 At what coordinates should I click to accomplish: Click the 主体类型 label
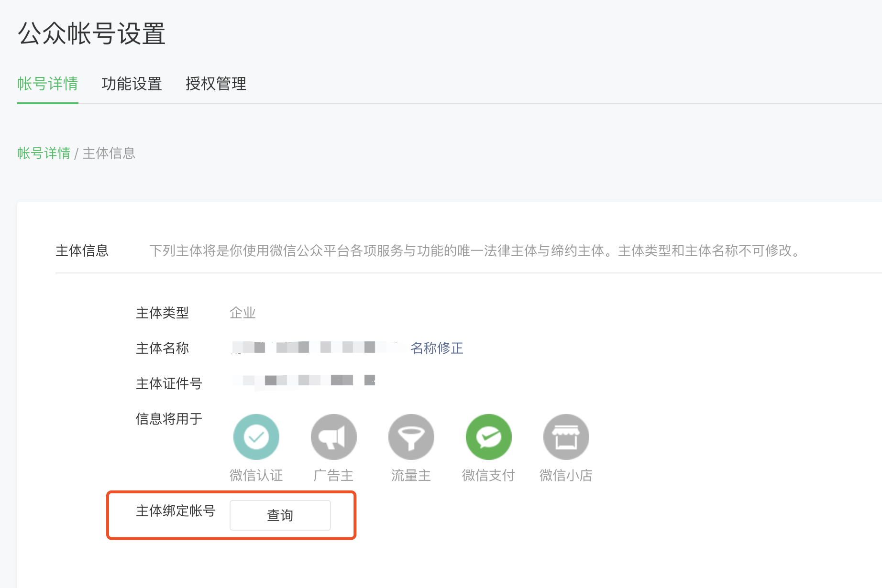point(163,313)
